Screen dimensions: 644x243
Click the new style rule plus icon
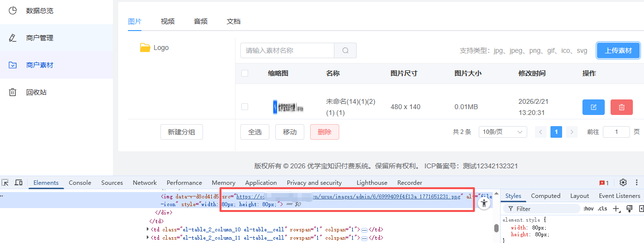pos(616,209)
